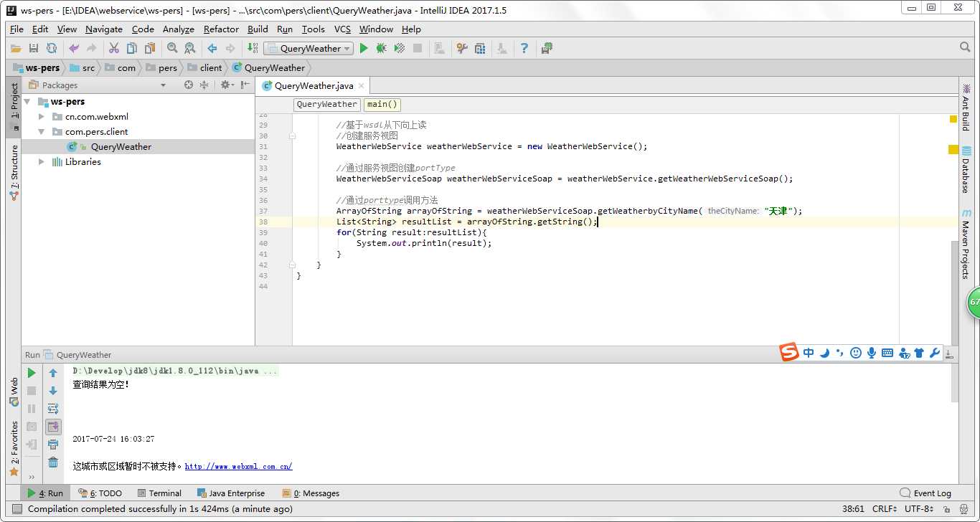Select QueryWeather class in Packages tree
Image resolution: width=980 pixels, height=522 pixels.
(121, 147)
